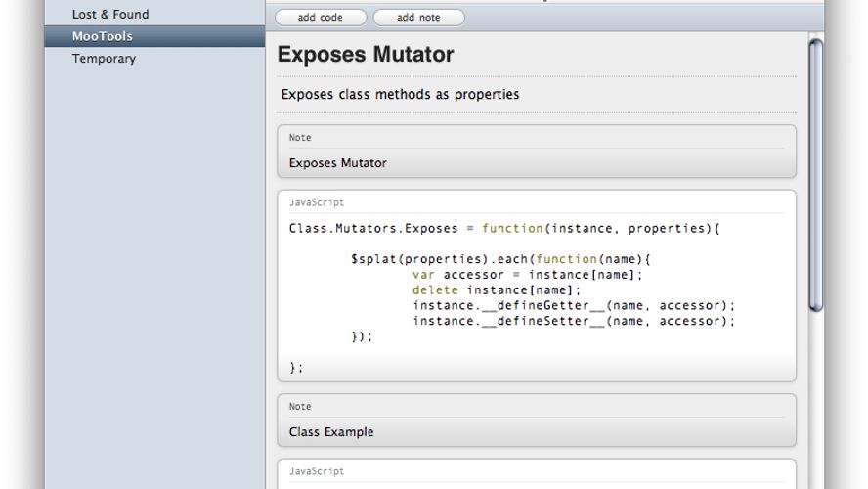Image resolution: width=868 pixels, height=489 pixels.
Task: Click the JavaScript label above Class.Mutators code
Action: tap(317, 202)
